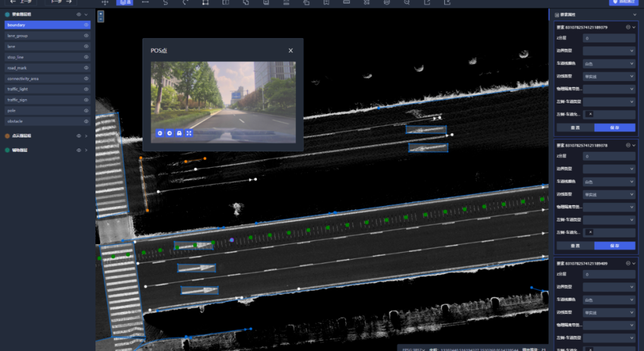Collapse element 8310782574121189378 section chevron

coord(634,145)
